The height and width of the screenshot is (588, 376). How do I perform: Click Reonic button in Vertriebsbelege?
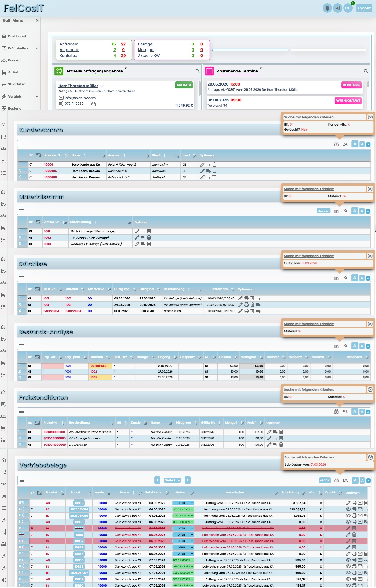[x=325, y=480]
